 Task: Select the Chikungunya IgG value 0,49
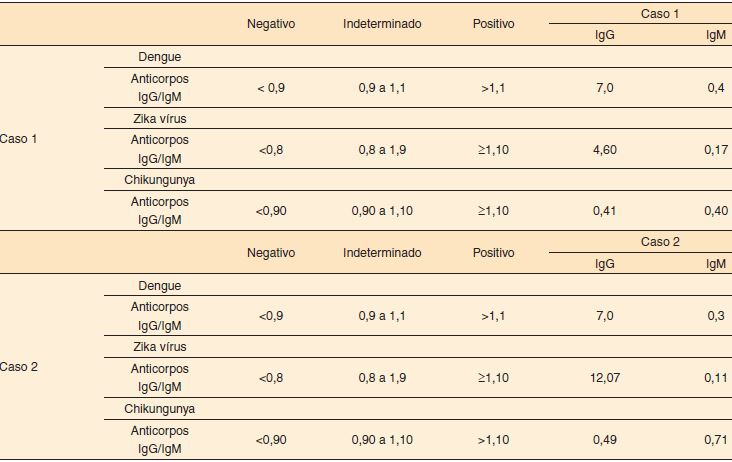(x=605, y=440)
